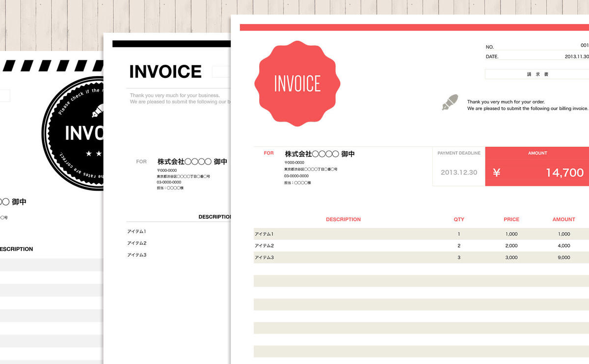Click the QTY column header
This screenshot has width=589, height=364.
459,219
